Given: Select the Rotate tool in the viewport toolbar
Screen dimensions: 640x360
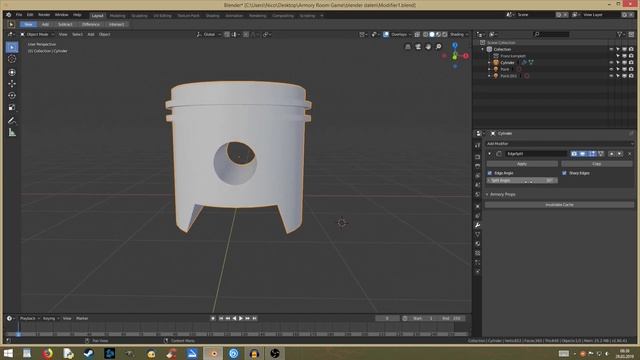Looking at the screenshot, I should tap(12, 96).
